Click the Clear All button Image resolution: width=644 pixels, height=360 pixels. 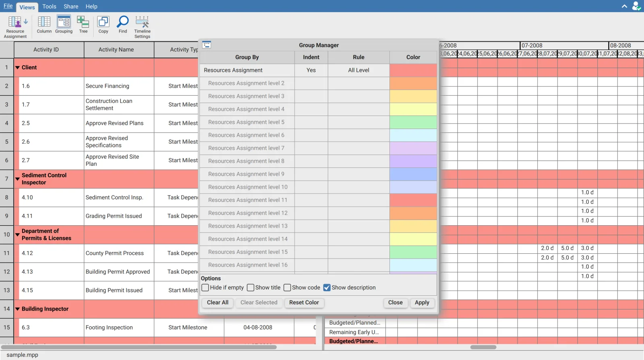point(218,302)
